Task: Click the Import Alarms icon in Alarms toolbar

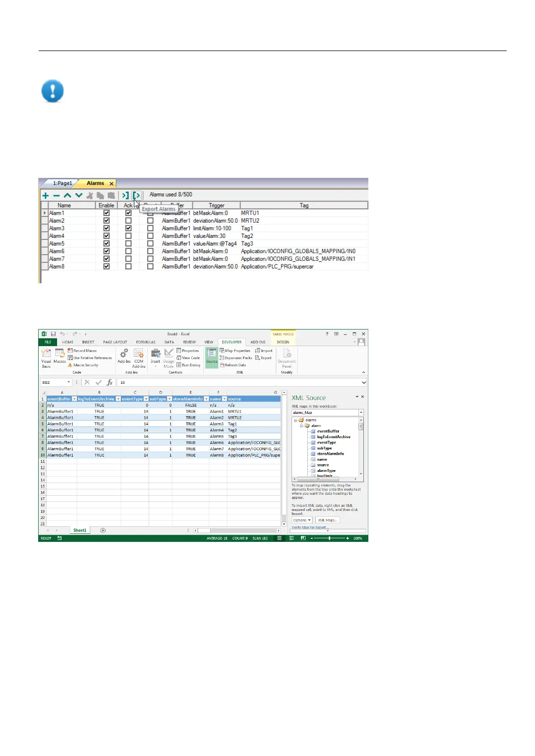Action: coord(125,195)
